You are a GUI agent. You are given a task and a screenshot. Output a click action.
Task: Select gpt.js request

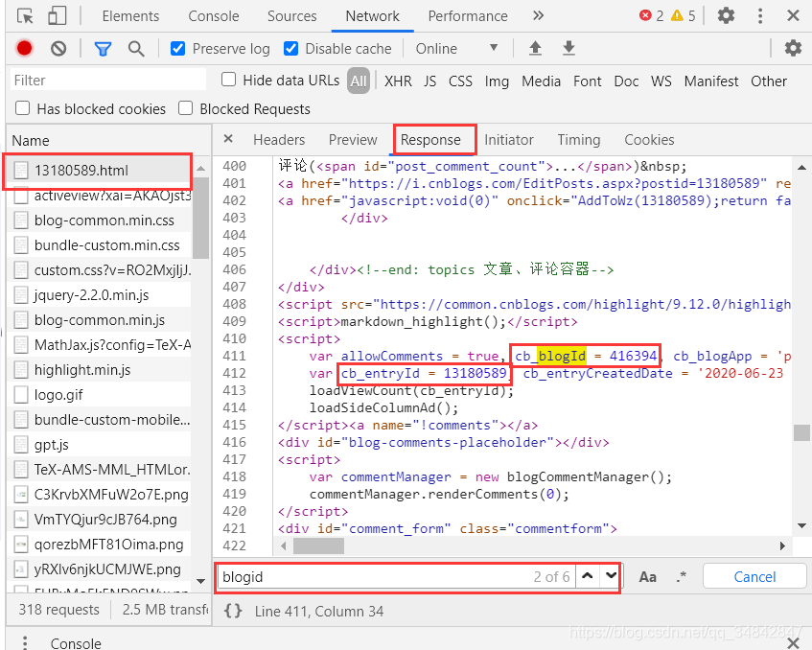click(98, 445)
